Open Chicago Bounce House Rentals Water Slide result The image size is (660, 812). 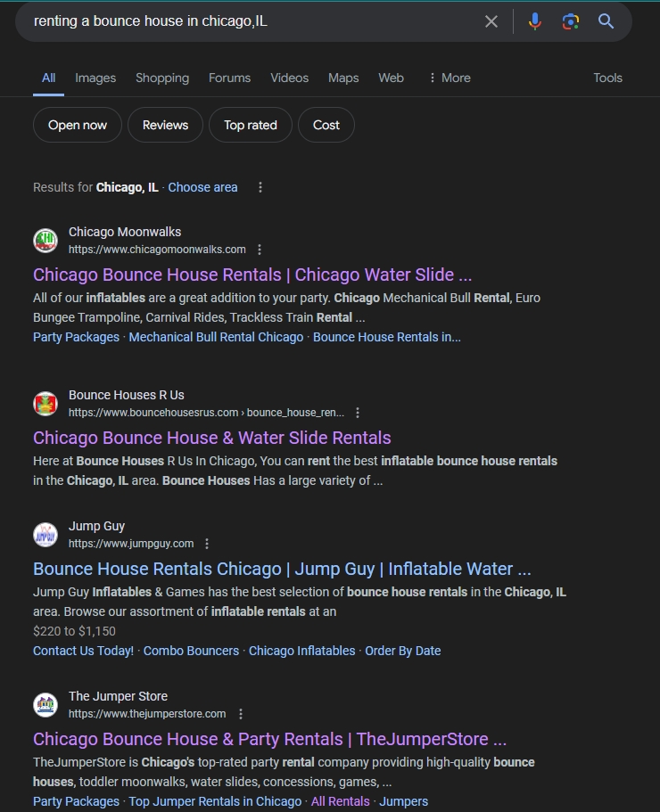[252, 275]
